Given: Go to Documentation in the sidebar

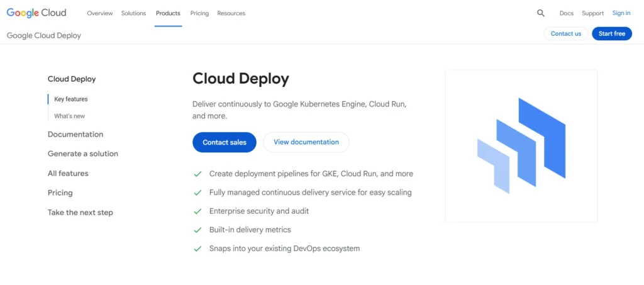Looking at the screenshot, I should tap(75, 134).
